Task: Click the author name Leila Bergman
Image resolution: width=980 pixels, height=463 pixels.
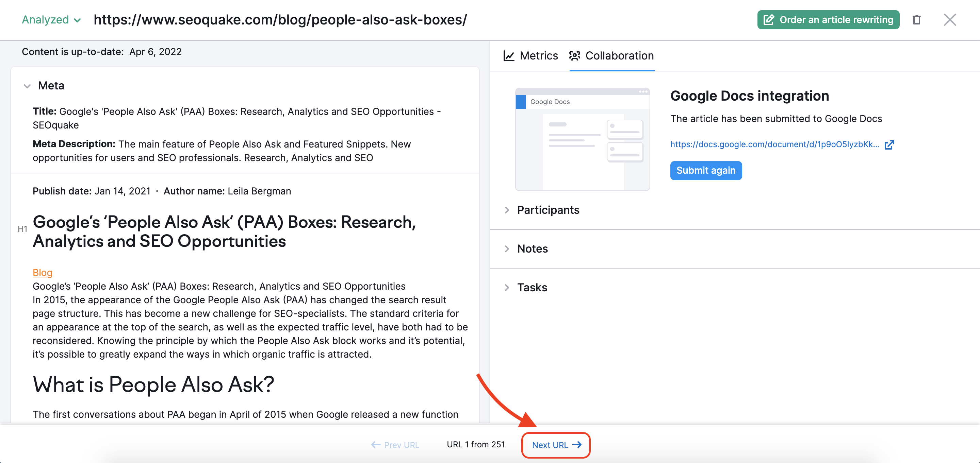Action: (259, 191)
